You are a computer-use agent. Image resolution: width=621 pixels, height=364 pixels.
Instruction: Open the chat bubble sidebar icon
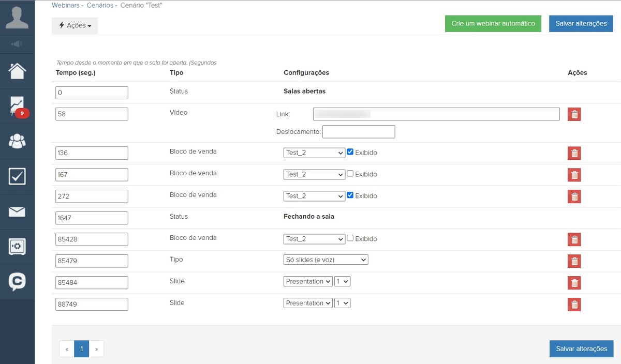(17, 282)
